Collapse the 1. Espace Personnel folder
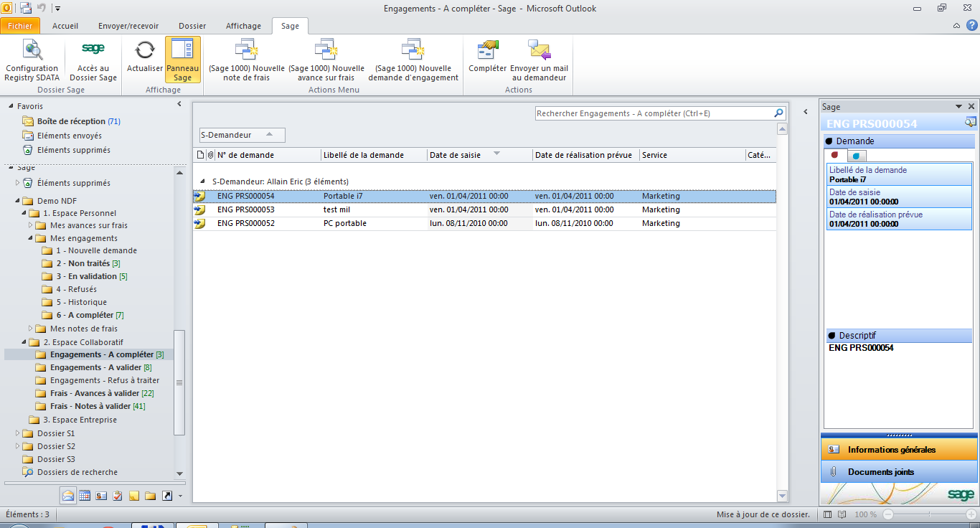980x528 pixels. click(24, 213)
